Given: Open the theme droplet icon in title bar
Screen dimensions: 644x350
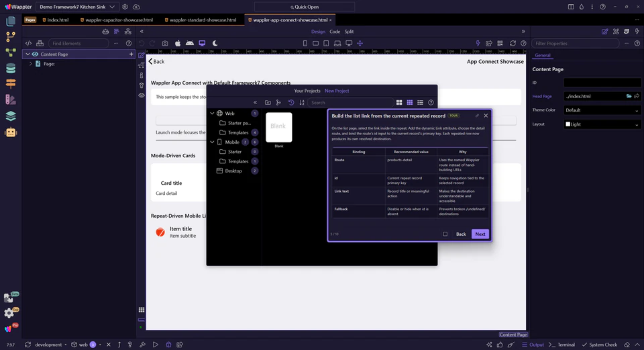Looking at the screenshot, I should point(582,7).
